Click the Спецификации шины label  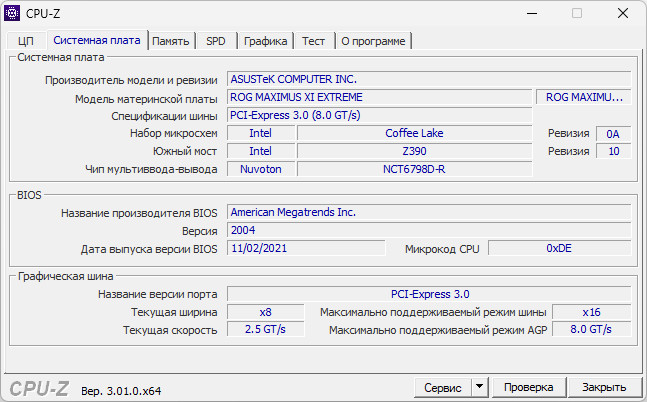click(164, 116)
